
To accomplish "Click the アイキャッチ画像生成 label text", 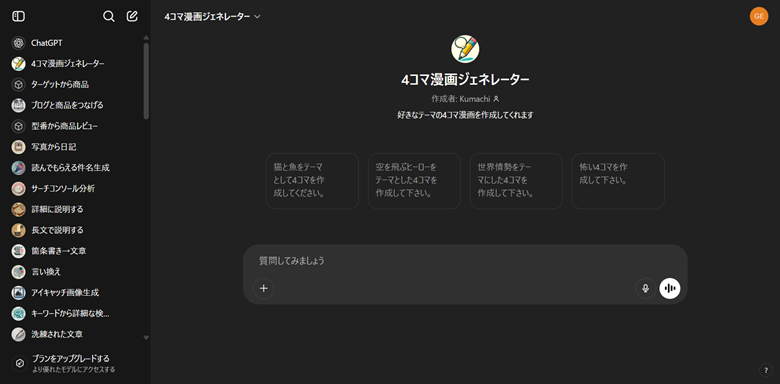I will [65, 292].
